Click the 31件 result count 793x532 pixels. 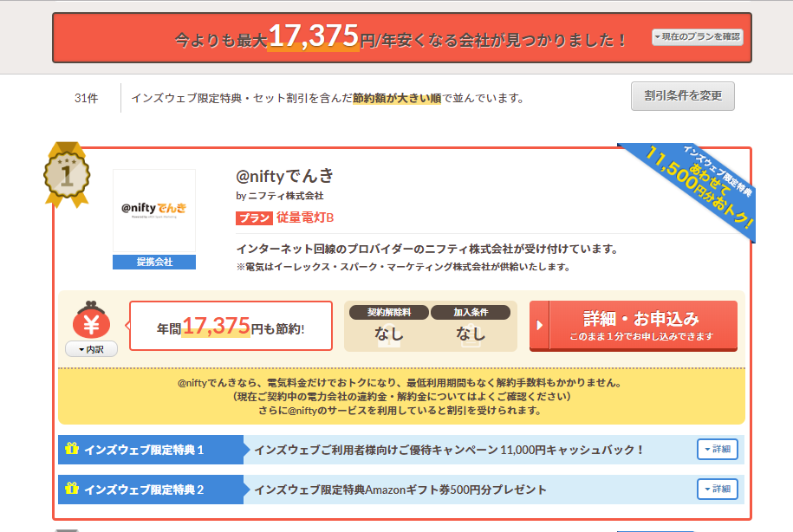[x=86, y=98]
